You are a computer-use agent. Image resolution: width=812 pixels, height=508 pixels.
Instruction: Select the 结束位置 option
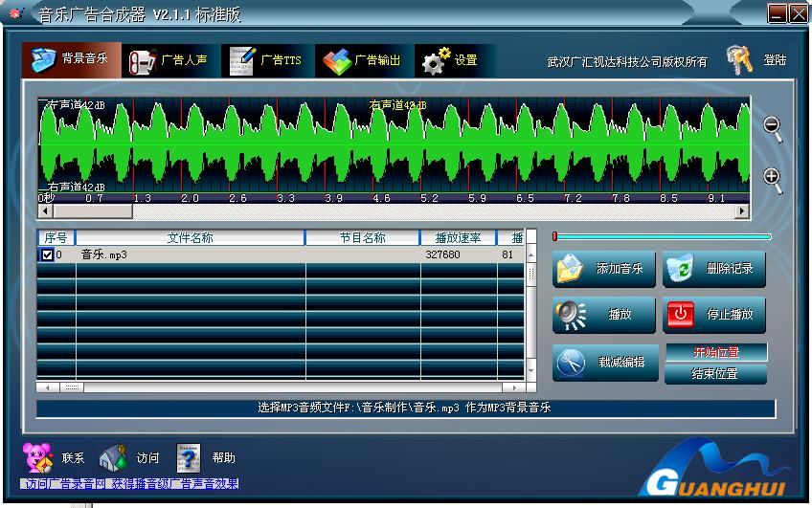point(715,374)
